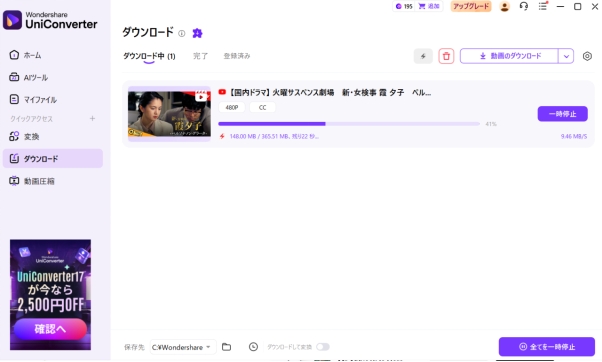Click the 9.46 MB/S speed text
Screen dimensions: 602x362
tap(574, 136)
